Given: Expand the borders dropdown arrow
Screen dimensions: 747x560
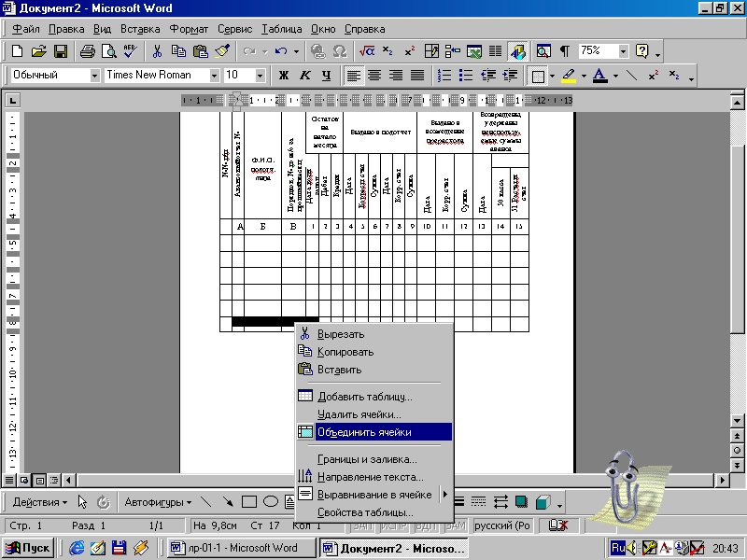Looking at the screenshot, I should 552,76.
